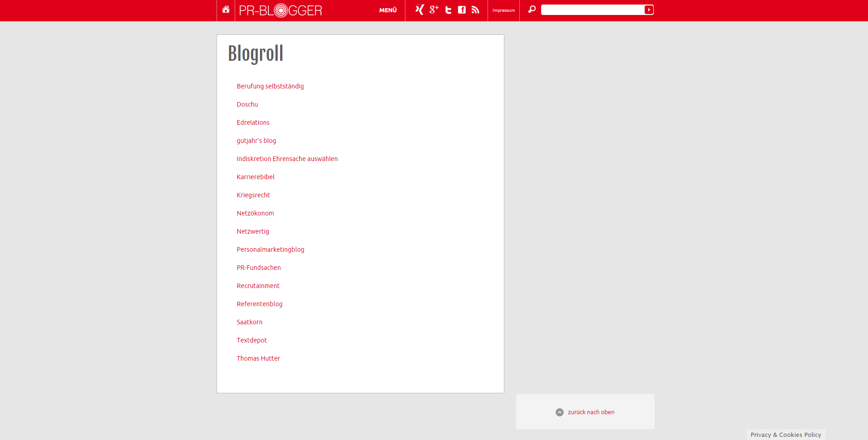Open the Thomas Hutter link
This screenshot has width=868, height=440.
258,358
